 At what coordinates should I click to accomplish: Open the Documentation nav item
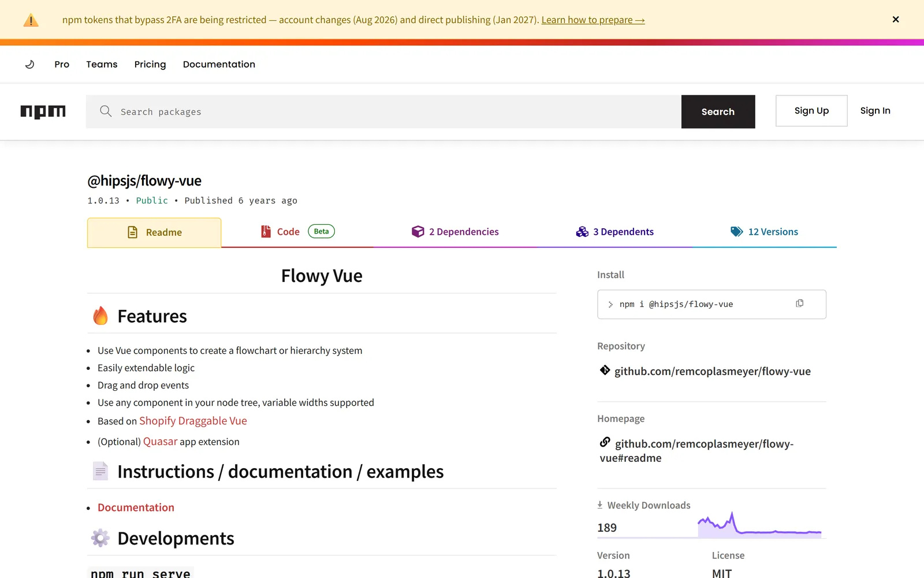point(219,64)
